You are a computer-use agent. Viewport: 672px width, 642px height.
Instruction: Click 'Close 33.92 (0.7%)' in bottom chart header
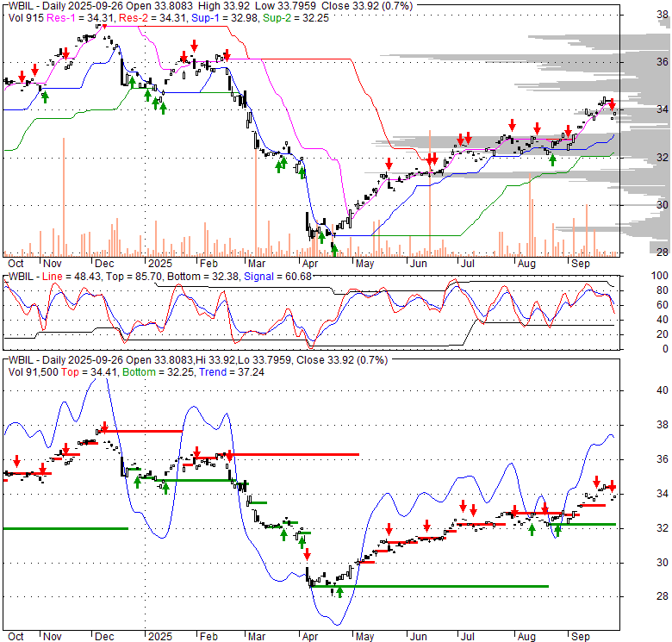(341, 360)
